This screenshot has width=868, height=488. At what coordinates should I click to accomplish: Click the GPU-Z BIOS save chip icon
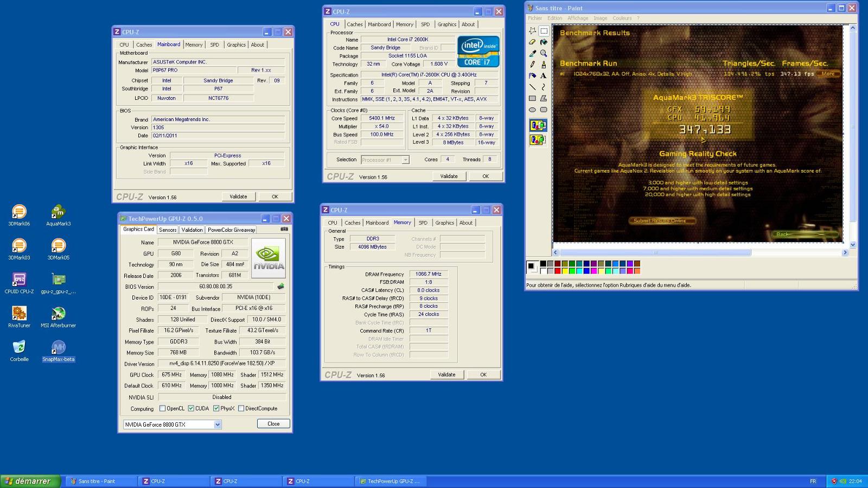click(x=280, y=286)
